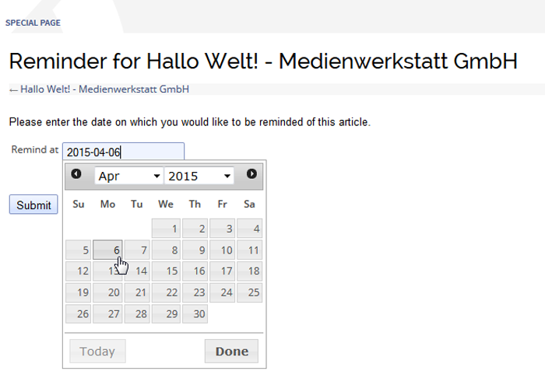Viewport: 545px width, 392px height.
Task: Select April 6 in the calendar
Action: [107, 250]
